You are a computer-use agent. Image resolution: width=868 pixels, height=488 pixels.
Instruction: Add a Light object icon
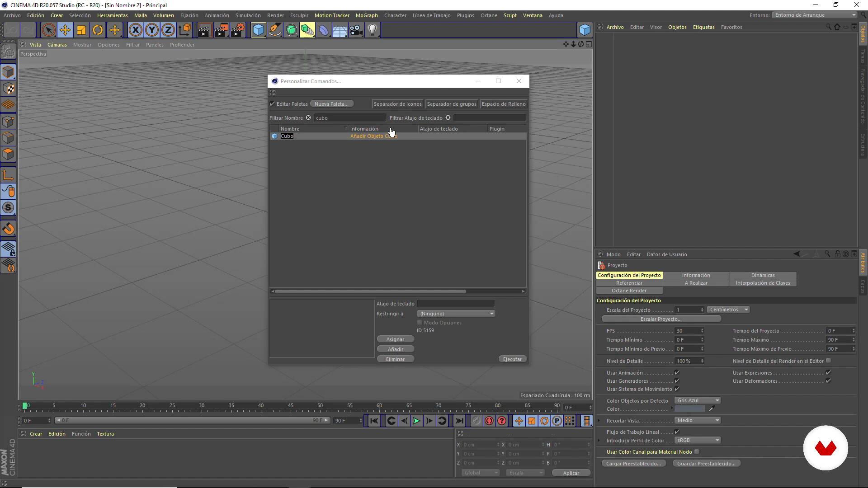[373, 30]
